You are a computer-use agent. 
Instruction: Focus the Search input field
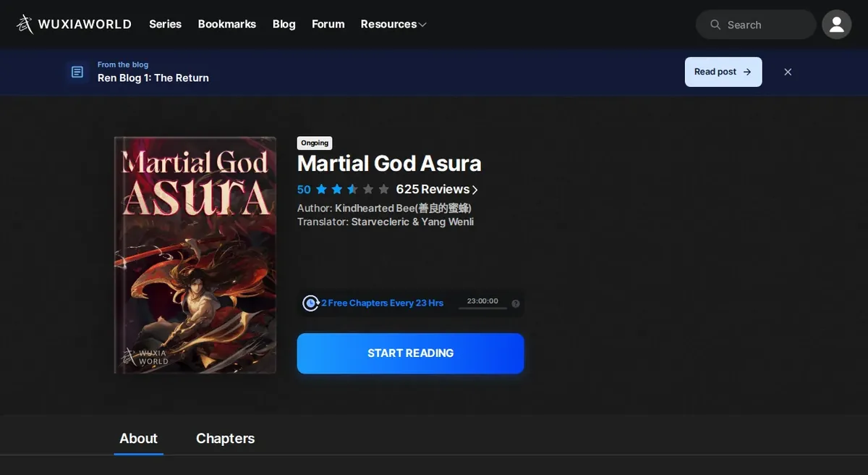pos(756,25)
